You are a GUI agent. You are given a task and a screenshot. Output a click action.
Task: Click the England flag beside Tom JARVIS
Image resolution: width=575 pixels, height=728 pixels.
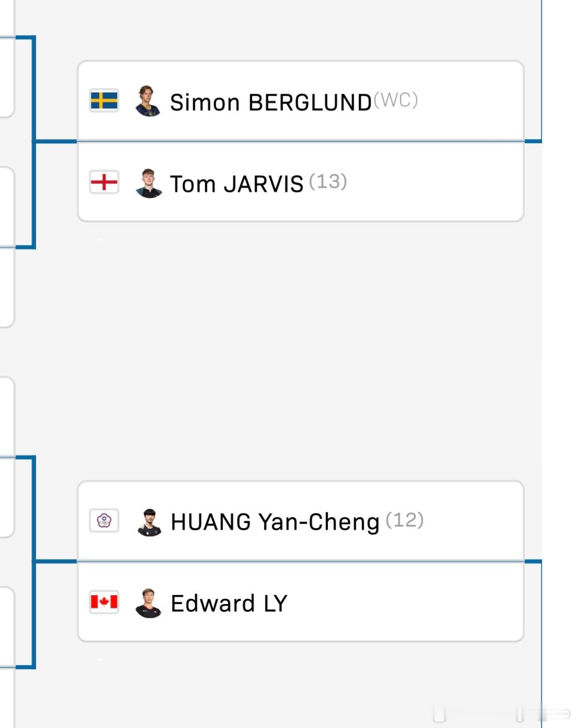104,182
